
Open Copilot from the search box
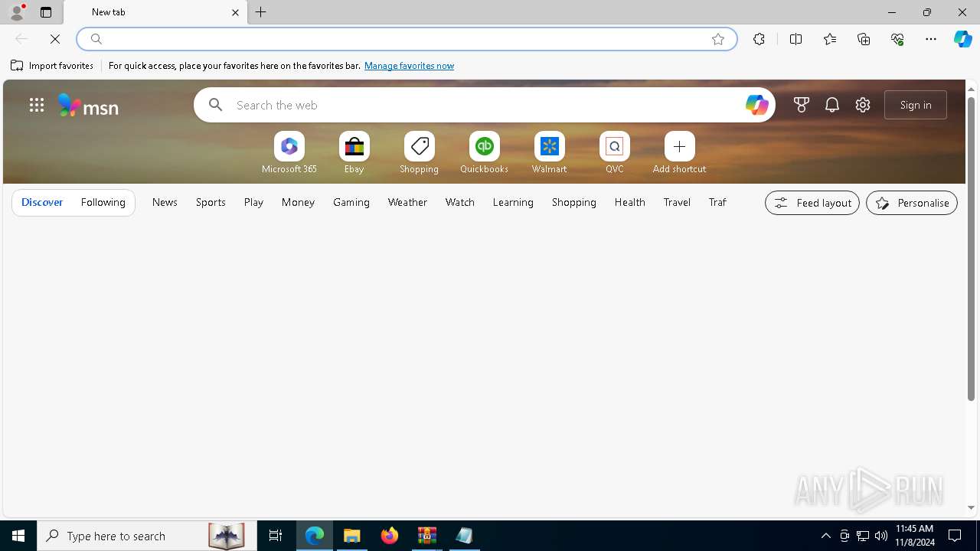(756, 105)
